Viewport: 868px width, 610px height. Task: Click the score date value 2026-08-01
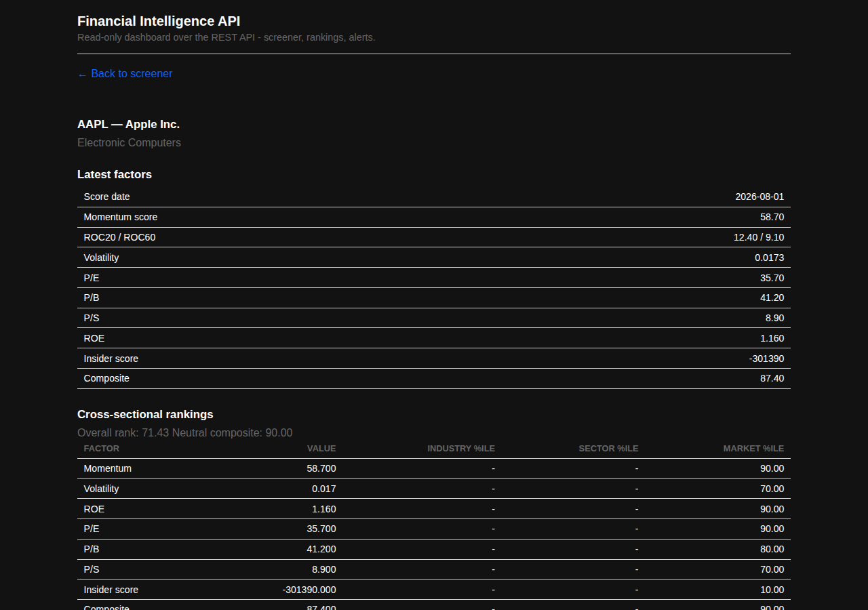(759, 197)
